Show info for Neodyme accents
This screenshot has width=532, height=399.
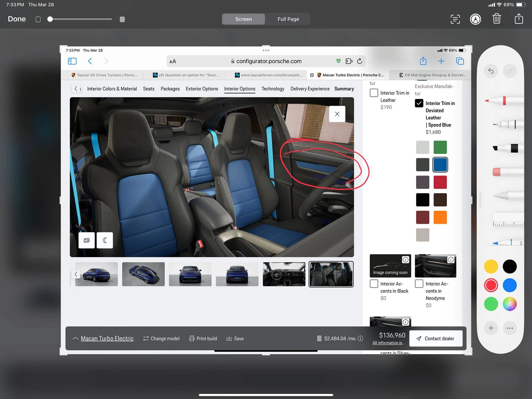click(x=451, y=260)
